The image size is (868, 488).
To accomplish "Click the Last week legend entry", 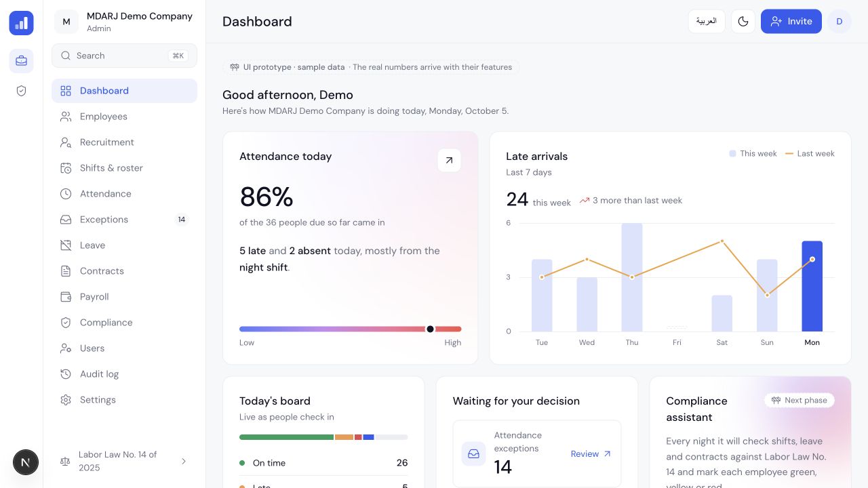I will (x=810, y=154).
